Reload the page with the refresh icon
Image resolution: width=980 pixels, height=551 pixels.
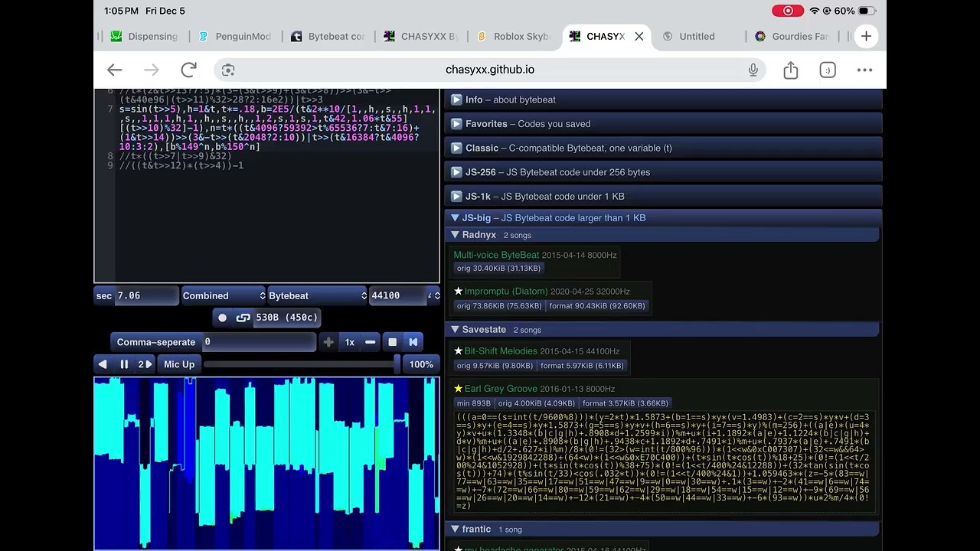tap(188, 70)
